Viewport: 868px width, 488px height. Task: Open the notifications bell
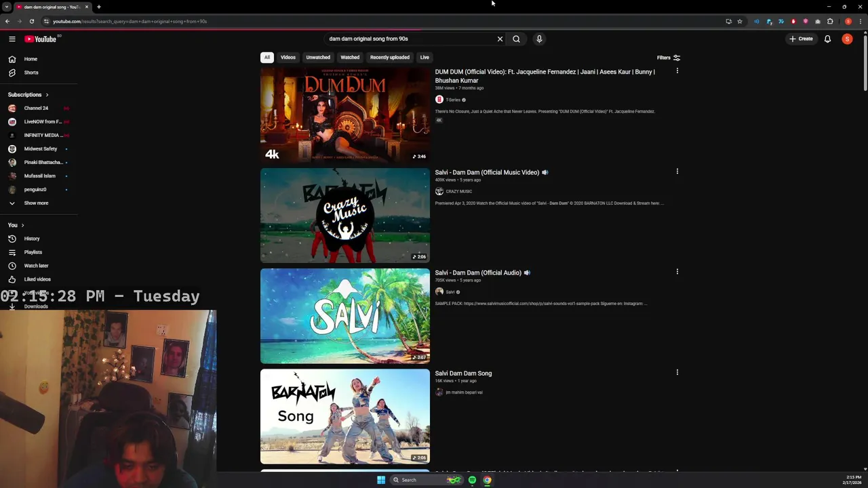pos(827,39)
